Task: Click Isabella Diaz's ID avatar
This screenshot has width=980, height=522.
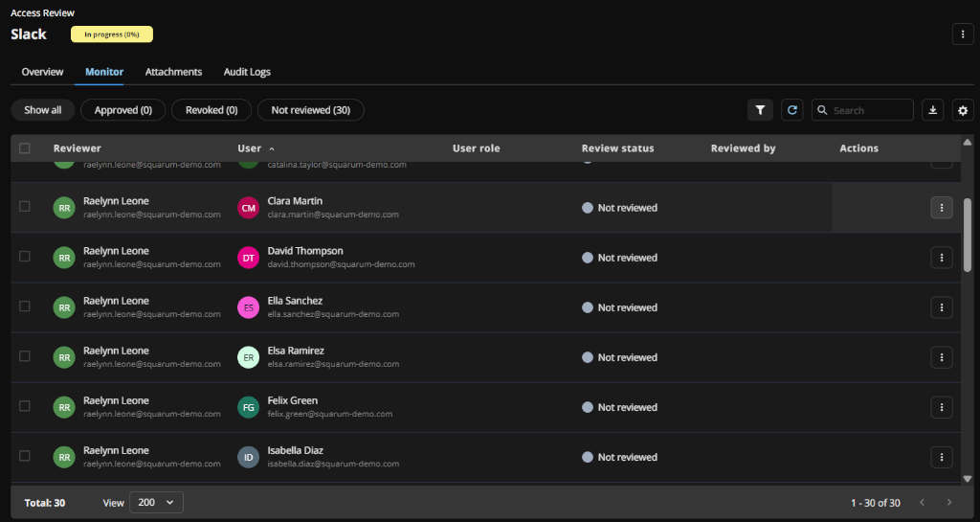Action: (x=248, y=457)
